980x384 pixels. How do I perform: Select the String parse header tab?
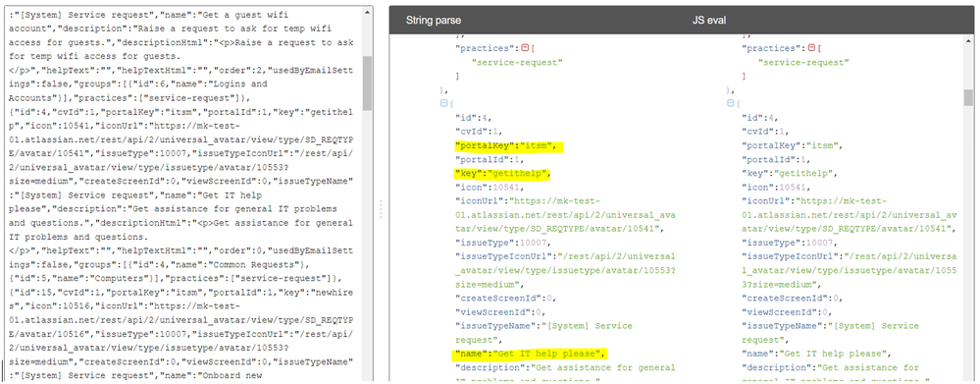(434, 21)
